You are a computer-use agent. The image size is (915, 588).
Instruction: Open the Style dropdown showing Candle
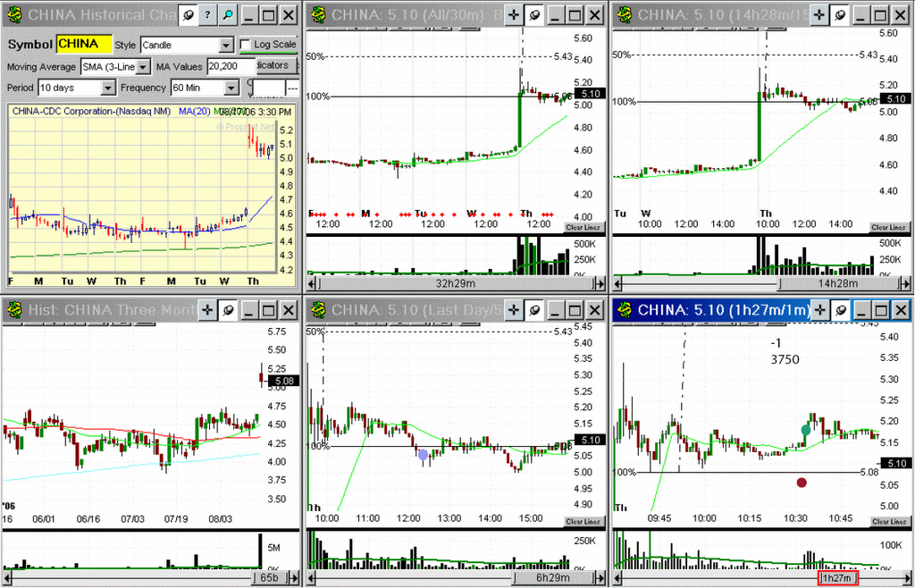coord(227,45)
